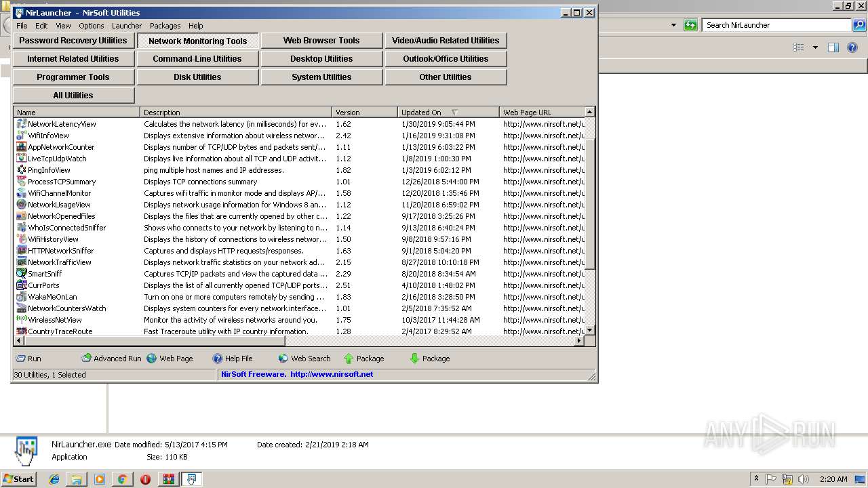868x488 pixels.
Task: Select the AppNetworkCounter utility icon
Action: click(x=22, y=147)
